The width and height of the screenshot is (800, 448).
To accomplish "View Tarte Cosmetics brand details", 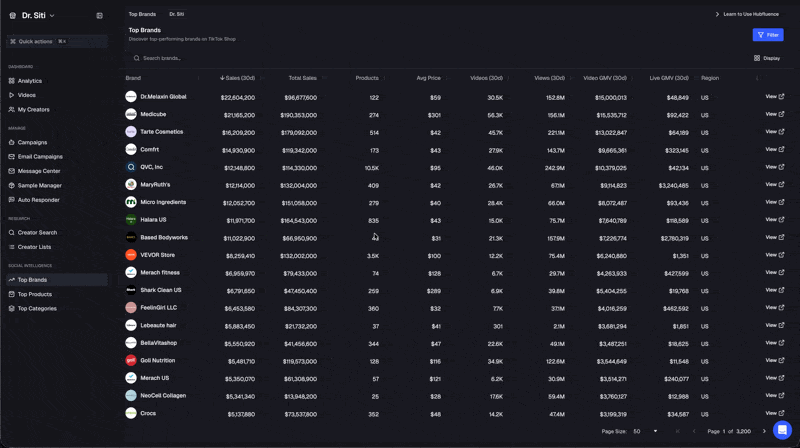I will coord(774,132).
